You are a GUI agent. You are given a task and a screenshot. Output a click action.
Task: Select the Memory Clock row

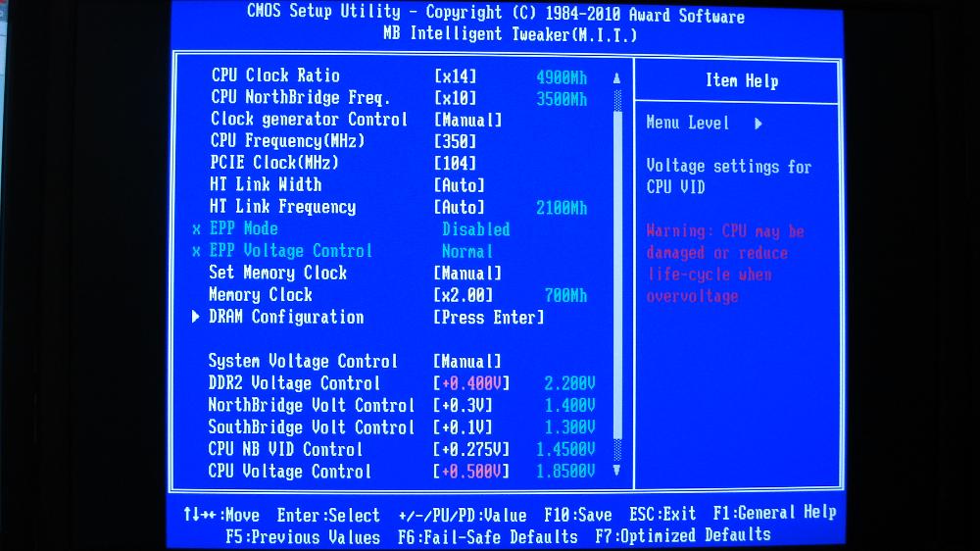[261, 295]
